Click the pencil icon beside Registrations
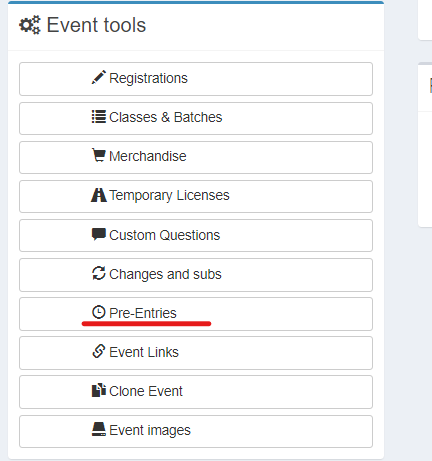This screenshot has width=432, height=461. pyautogui.click(x=99, y=78)
